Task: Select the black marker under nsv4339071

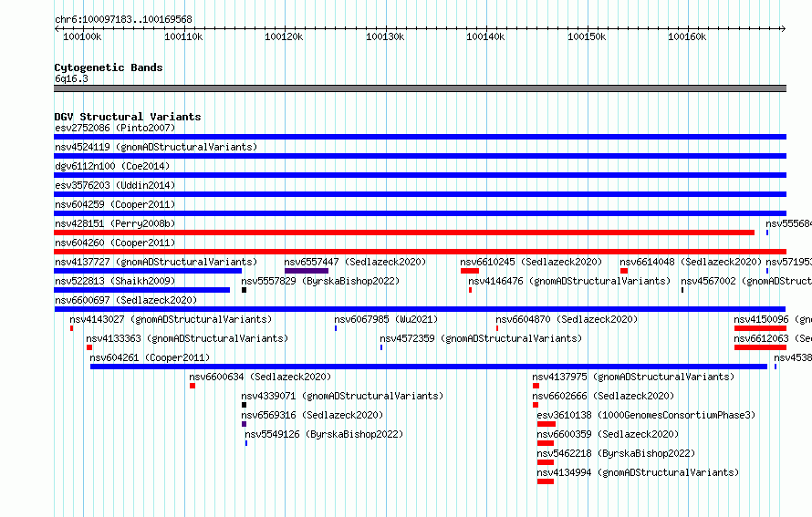Action: coord(244,405)
